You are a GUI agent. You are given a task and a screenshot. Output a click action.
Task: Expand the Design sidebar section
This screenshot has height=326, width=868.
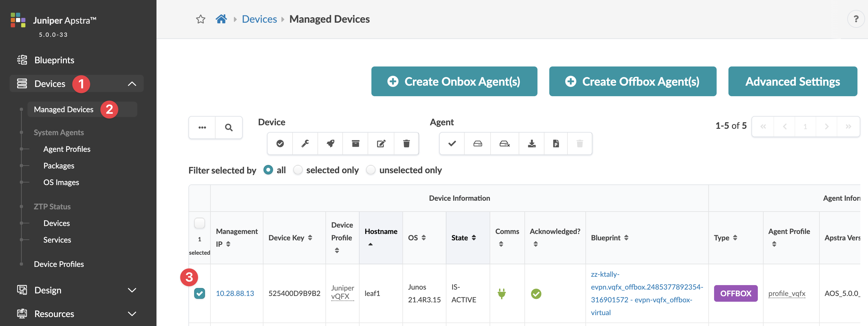point(132,290)
